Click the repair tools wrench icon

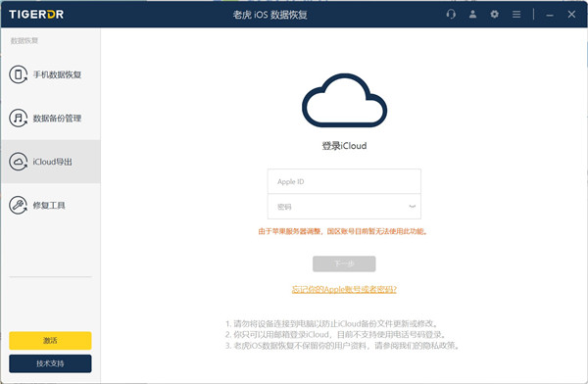coord(18,205)
